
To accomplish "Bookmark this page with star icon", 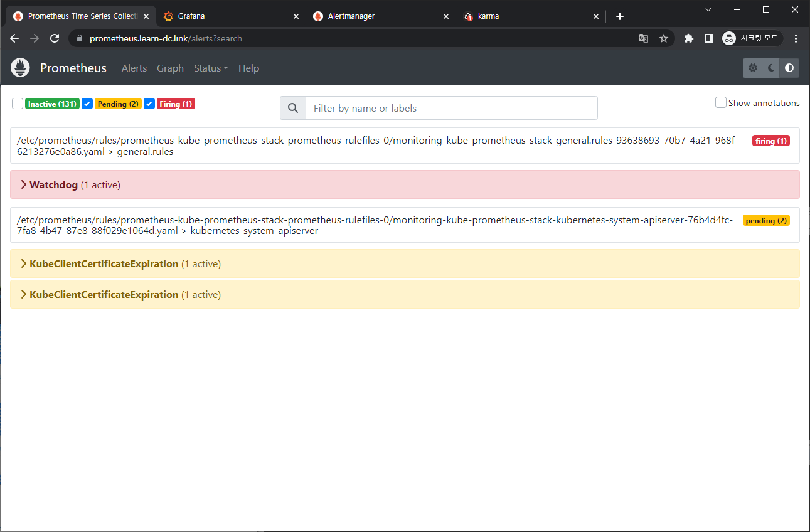I will (x=664, y=38).
